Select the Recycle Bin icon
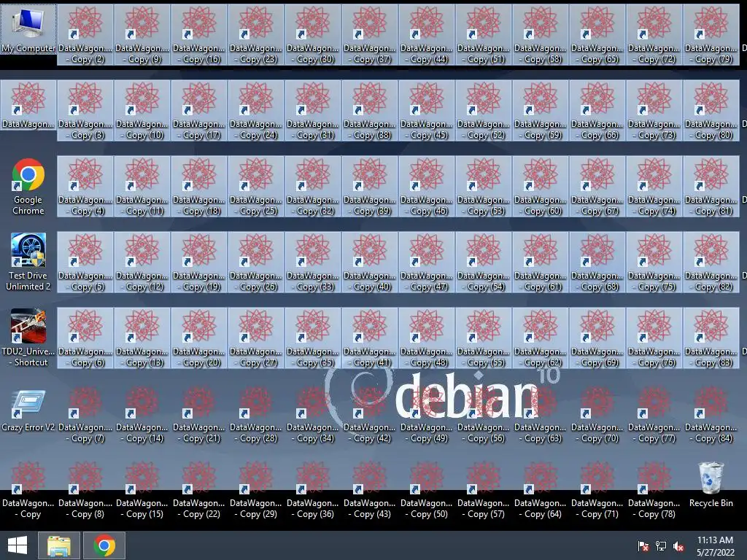 711,484
